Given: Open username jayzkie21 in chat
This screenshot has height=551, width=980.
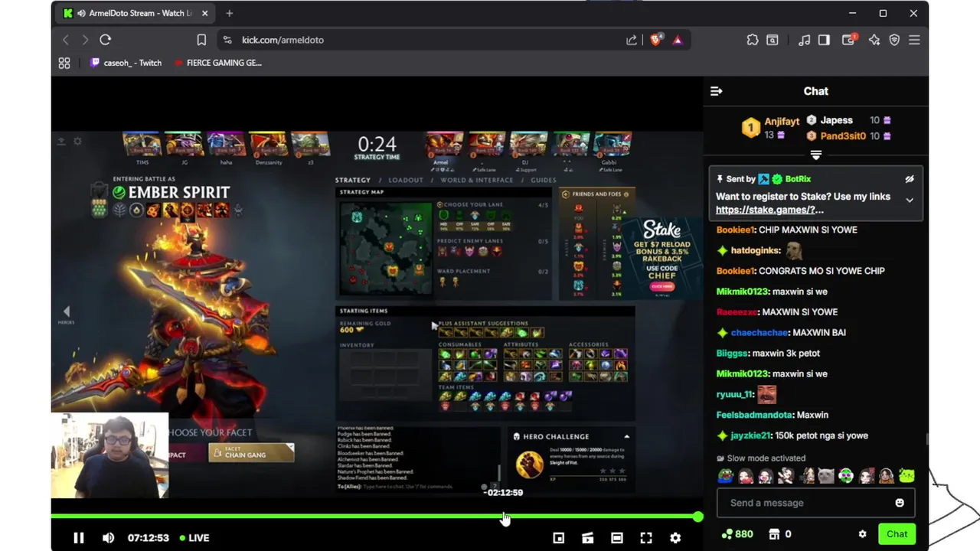Looking at the screenshot, I should [750, 435].
